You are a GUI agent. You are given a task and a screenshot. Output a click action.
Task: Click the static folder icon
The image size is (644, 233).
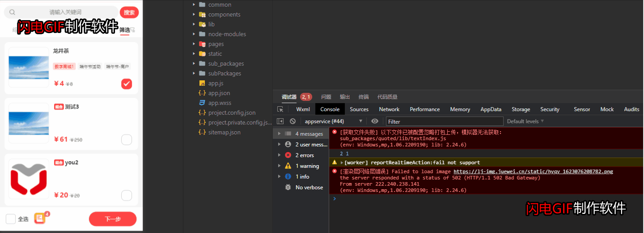point(202,54)
